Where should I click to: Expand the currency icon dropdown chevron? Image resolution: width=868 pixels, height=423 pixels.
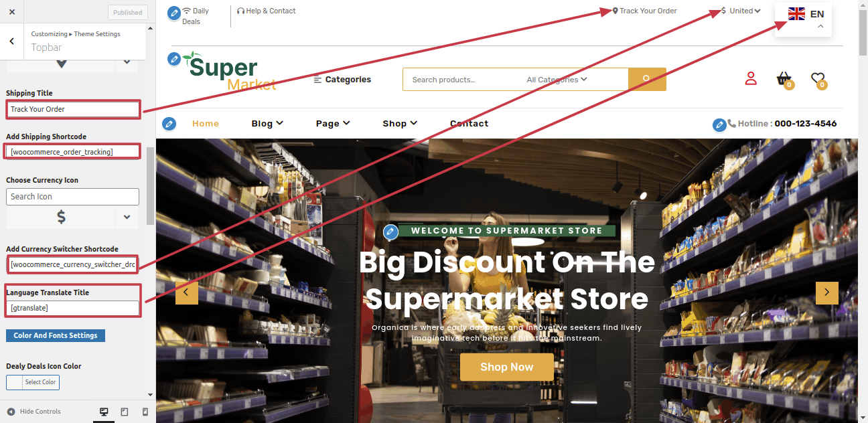[127, 217]
